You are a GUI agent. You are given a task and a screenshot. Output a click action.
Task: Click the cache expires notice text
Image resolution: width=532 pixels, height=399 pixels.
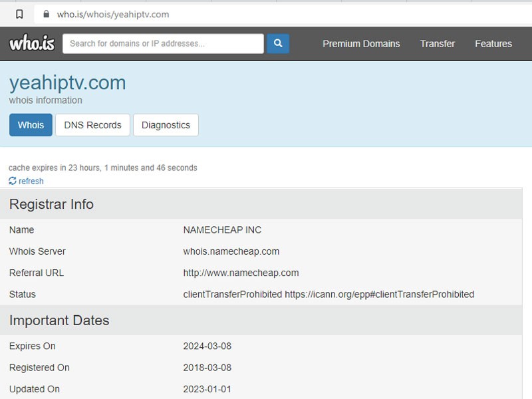click(103, 168)
